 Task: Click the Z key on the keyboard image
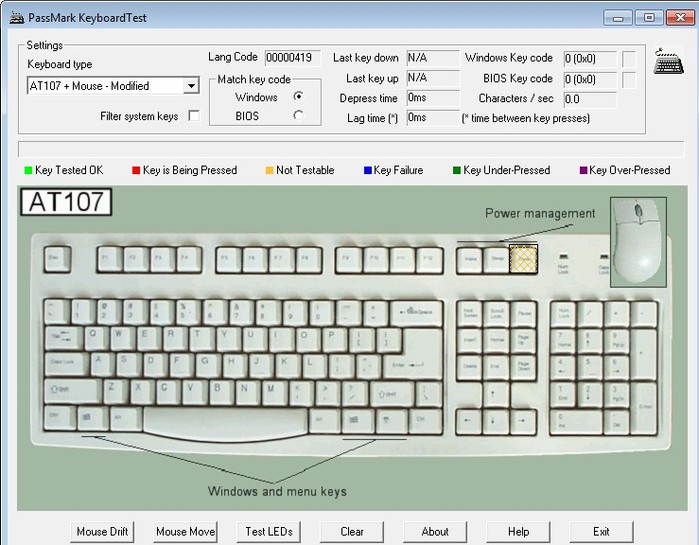(115, 391)
